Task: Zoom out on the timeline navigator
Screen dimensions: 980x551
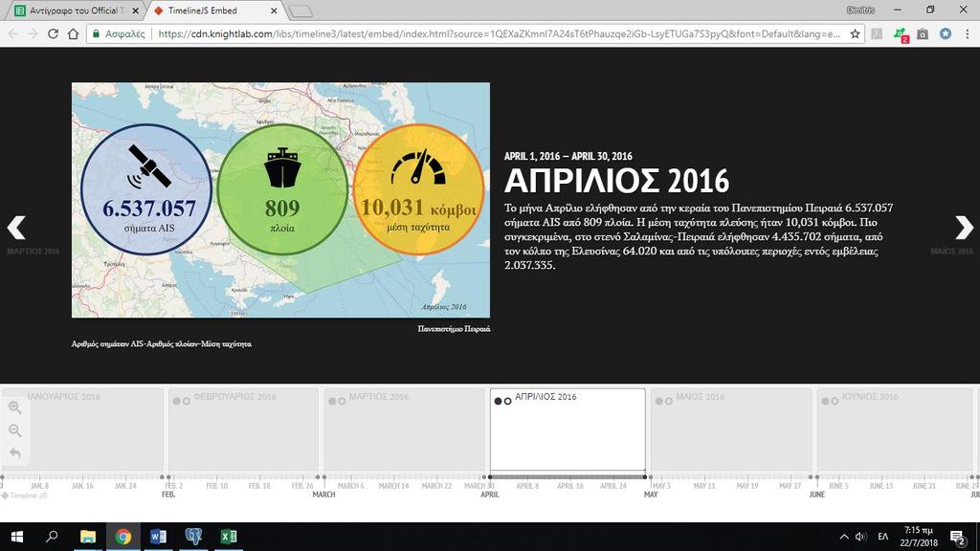Action: [15, 430]
